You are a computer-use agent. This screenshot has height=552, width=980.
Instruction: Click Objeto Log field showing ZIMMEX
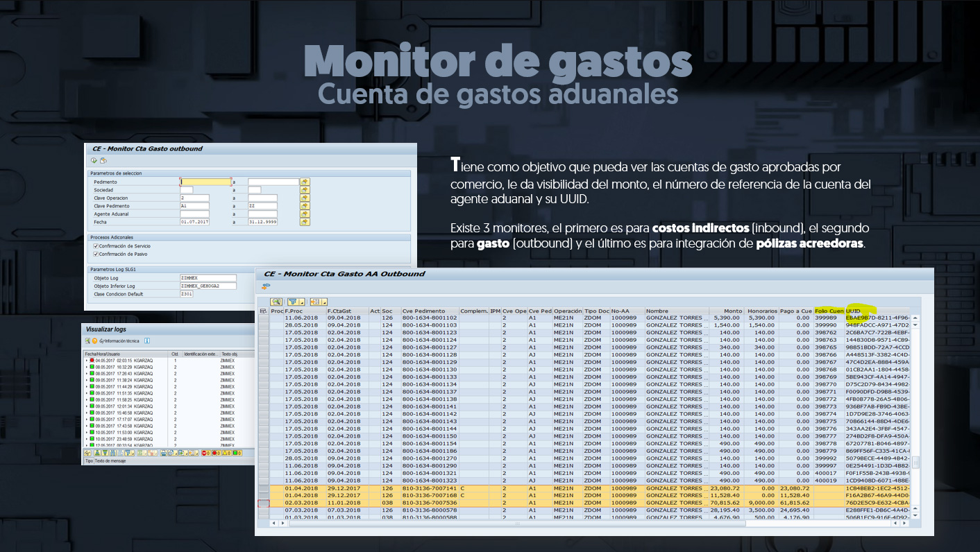pos(208,277)
